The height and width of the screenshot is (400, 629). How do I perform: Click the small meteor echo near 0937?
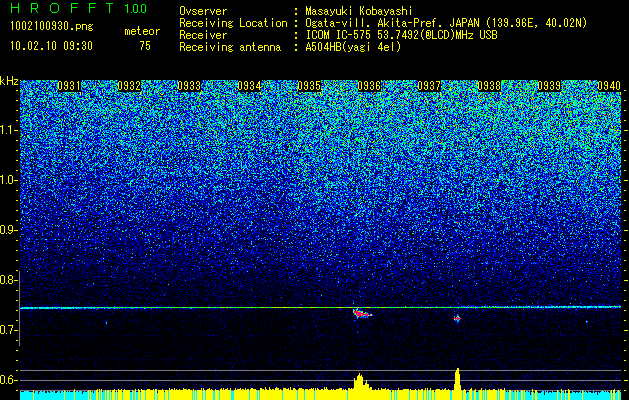tap(457, 318)
